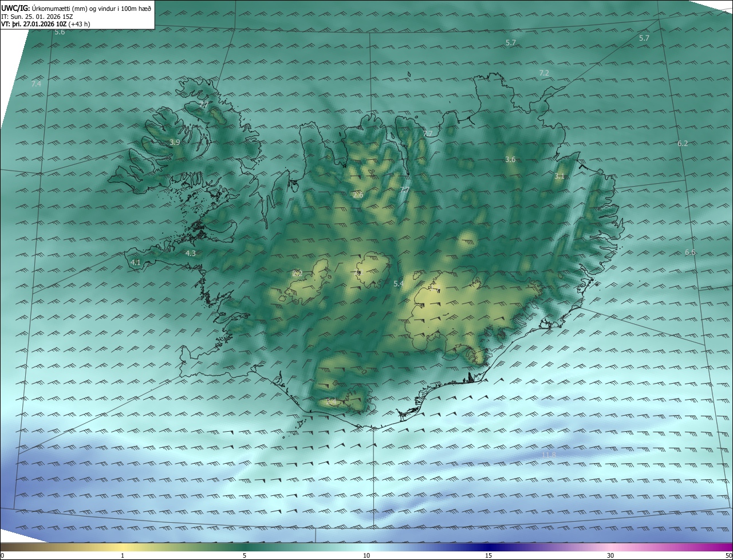Image resolution: width=733 pixels, height=560 pixels.
Task: Click the 4.1 value at the western peninsula tip
Action: (135, 262)
